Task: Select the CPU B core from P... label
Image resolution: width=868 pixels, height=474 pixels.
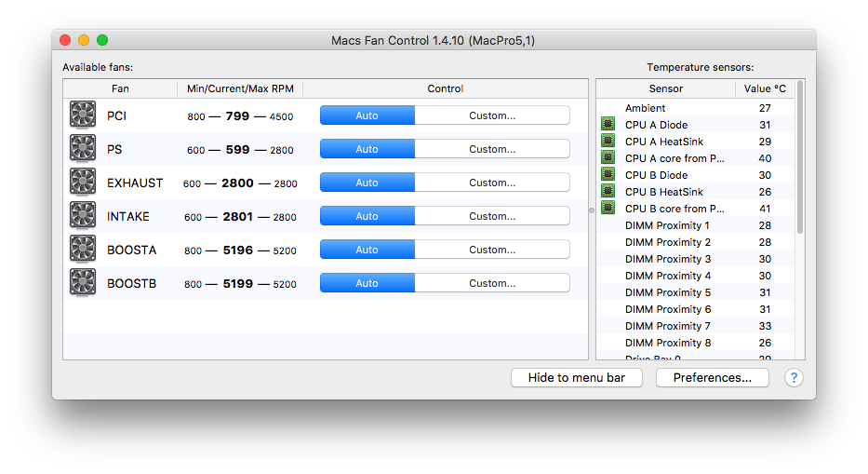Action: click(x=674, y=209)
